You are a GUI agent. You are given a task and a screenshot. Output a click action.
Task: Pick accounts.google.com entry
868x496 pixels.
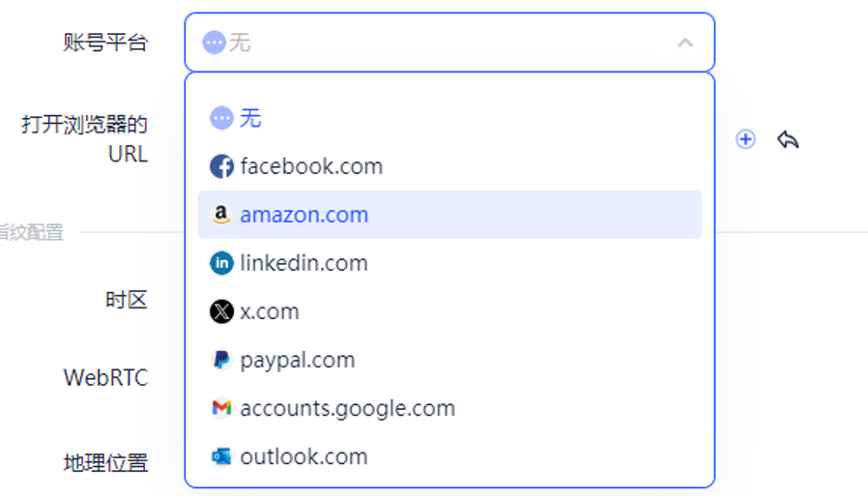coord(449,409)
